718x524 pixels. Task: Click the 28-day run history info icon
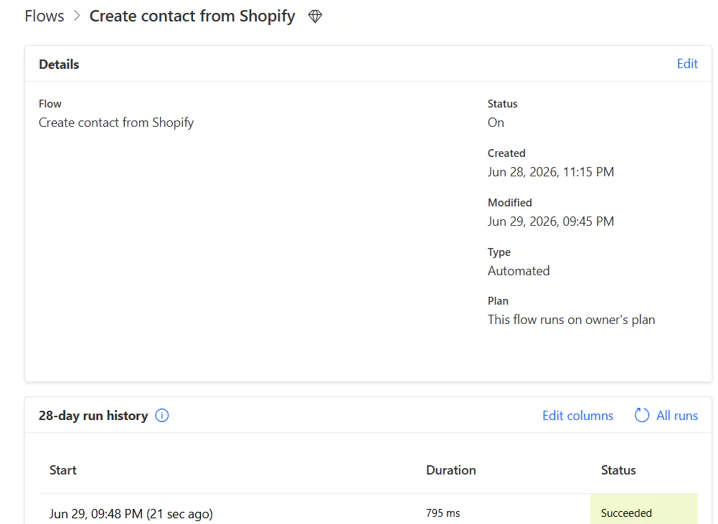tap(162, 415)
